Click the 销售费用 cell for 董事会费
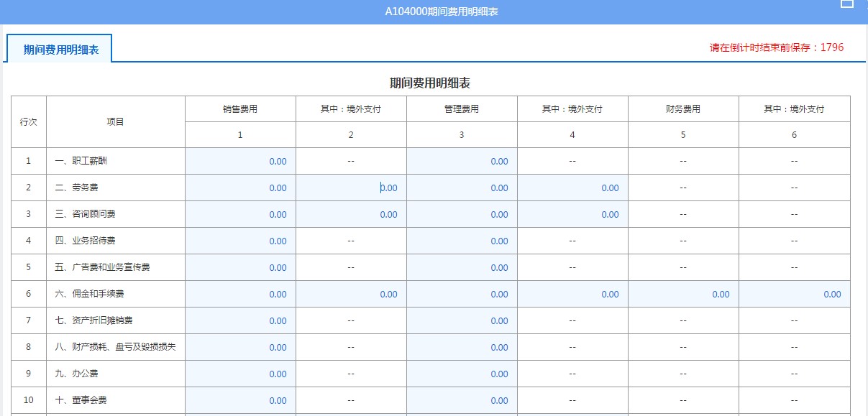Image resolution: width=868 pixels, height=416 pixels. (240, 400)
